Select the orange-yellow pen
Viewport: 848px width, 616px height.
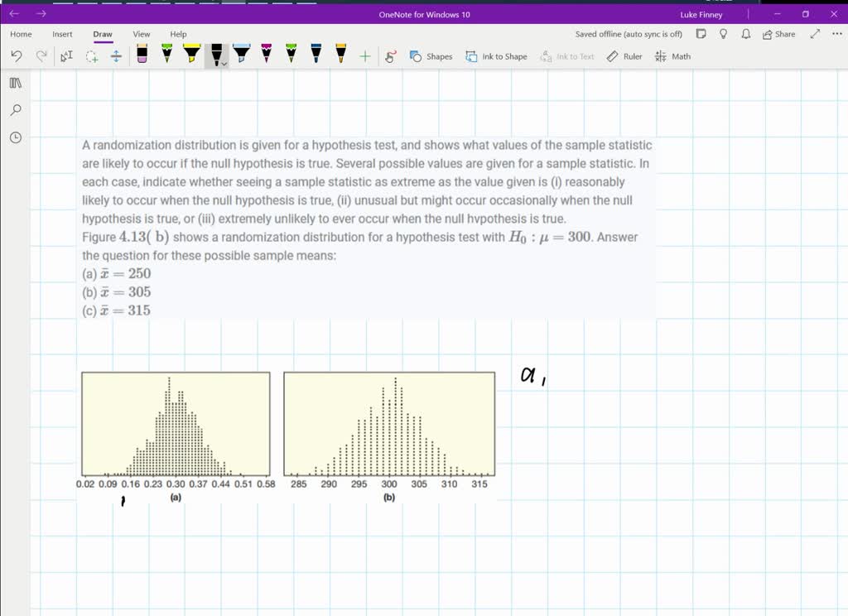pyautogui.click(x=340, y=54)
